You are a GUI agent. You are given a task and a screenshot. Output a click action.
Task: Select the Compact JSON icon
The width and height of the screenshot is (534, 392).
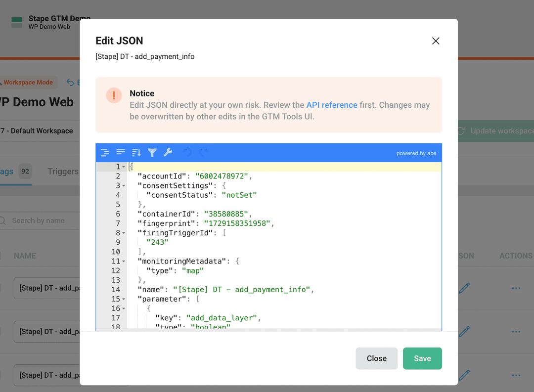(x=121, y=153)
